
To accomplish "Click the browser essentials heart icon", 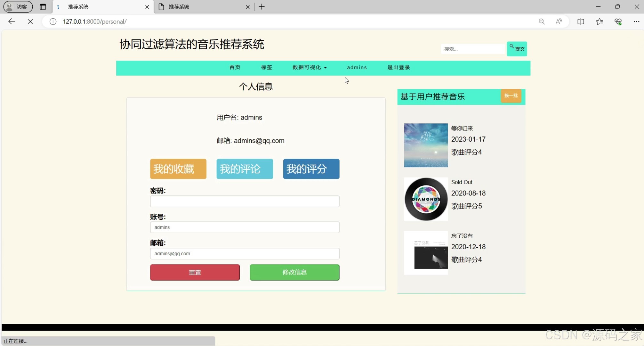I will 618,21.
